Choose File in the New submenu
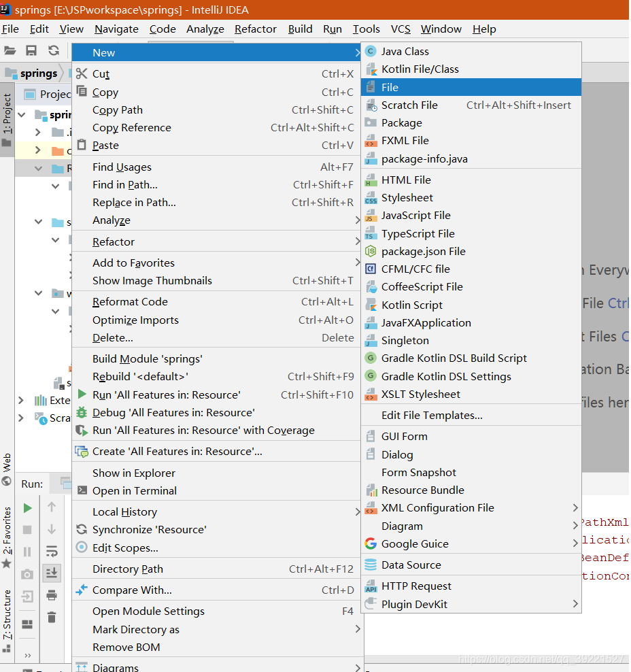631x672 pixels. pos(471,87)
